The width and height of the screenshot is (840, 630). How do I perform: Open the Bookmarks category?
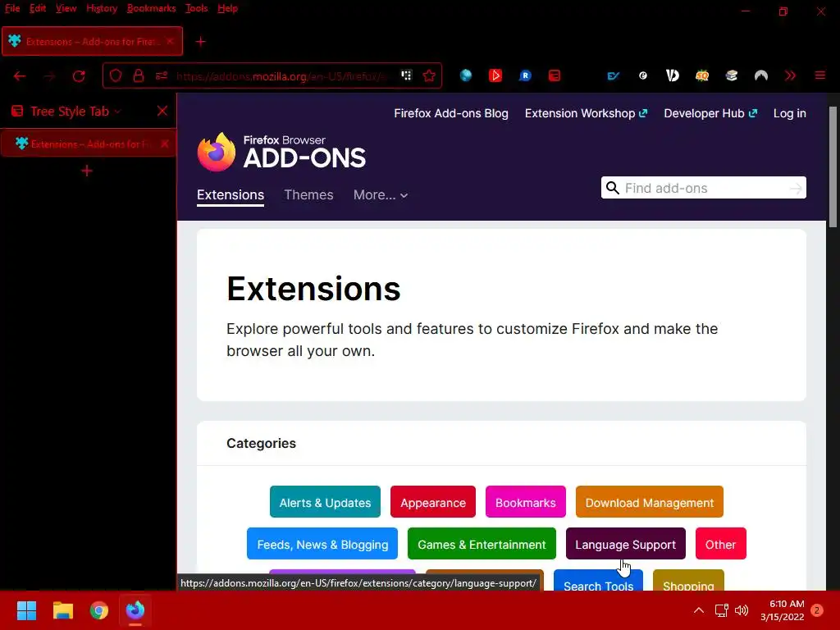coord(526,502)
